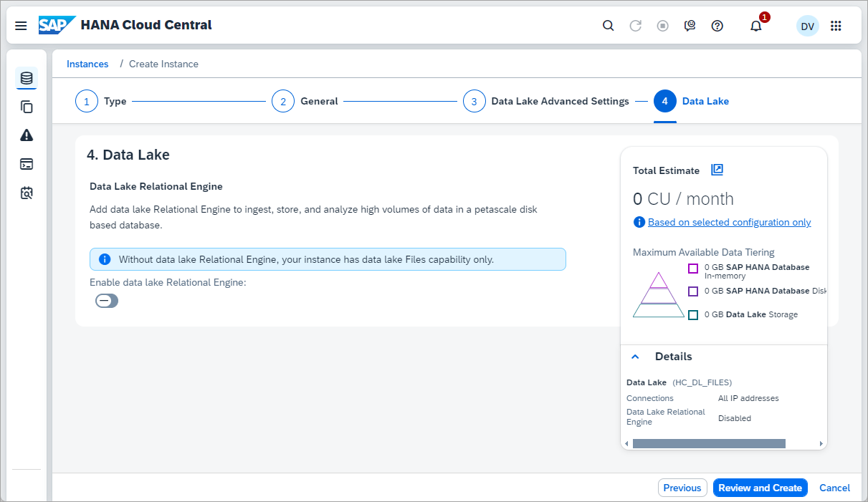
Task: Click the SAP HANA Database In-memory swatch
Action: [693, 269]
